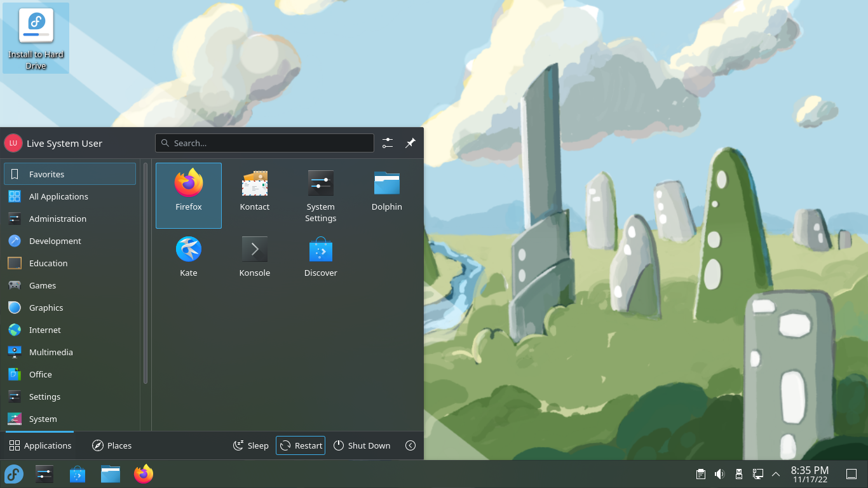Screen dimensions: 868x488
Task: Open the removable devices tray icon
Action: [738, 474]
